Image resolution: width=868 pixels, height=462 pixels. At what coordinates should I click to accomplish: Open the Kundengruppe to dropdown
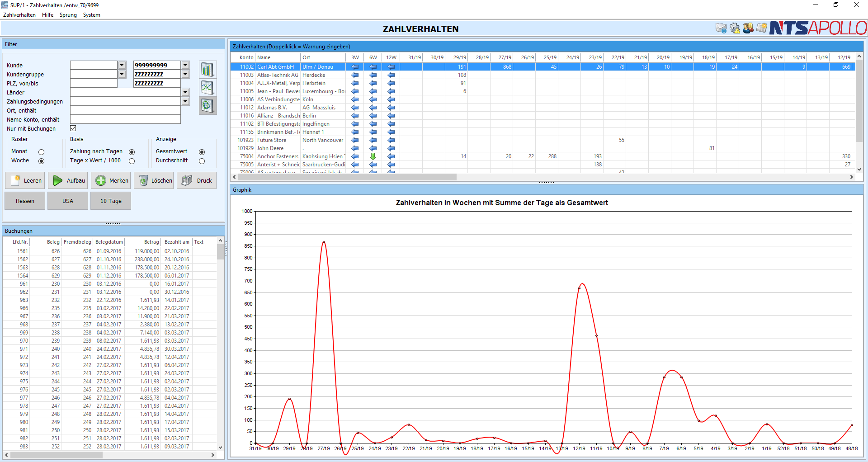pyautogui.click(x=185, y=74)
